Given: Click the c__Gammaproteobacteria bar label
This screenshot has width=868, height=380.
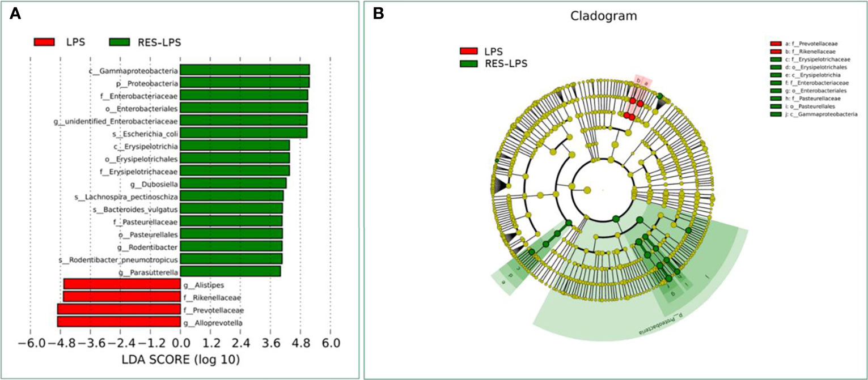Looking at the screenshot, I should (134, 71).
